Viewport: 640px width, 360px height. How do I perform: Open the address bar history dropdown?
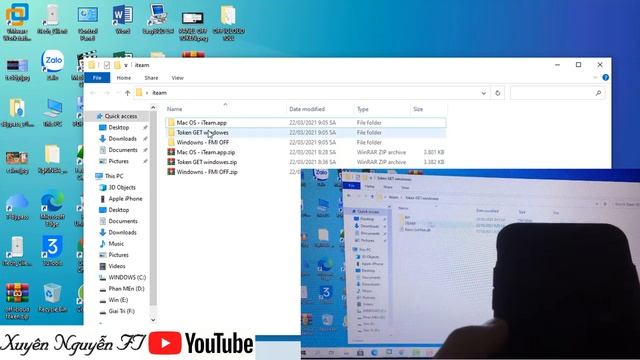484,93
